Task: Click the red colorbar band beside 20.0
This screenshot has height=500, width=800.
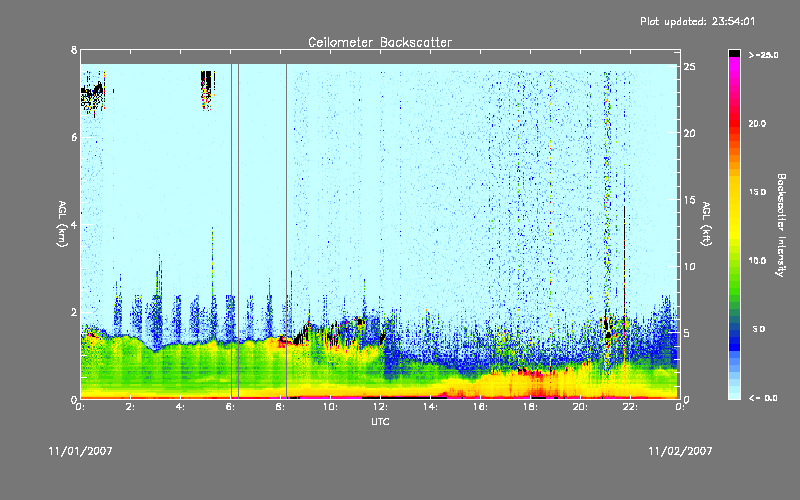Action: point(734,123)
